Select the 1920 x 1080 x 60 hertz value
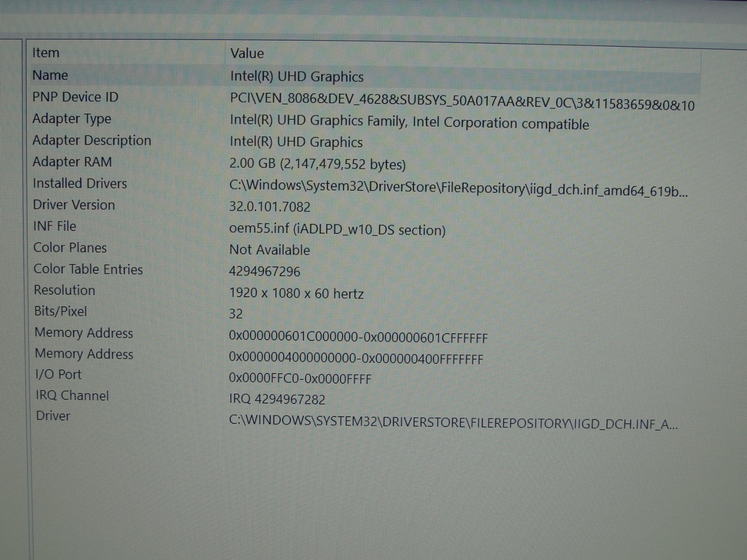This screenshot has height=560, width=747. (x=296, y=293)
